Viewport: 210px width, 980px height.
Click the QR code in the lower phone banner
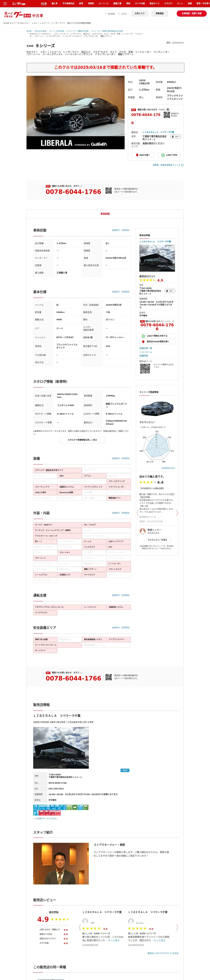click(109, 677)
